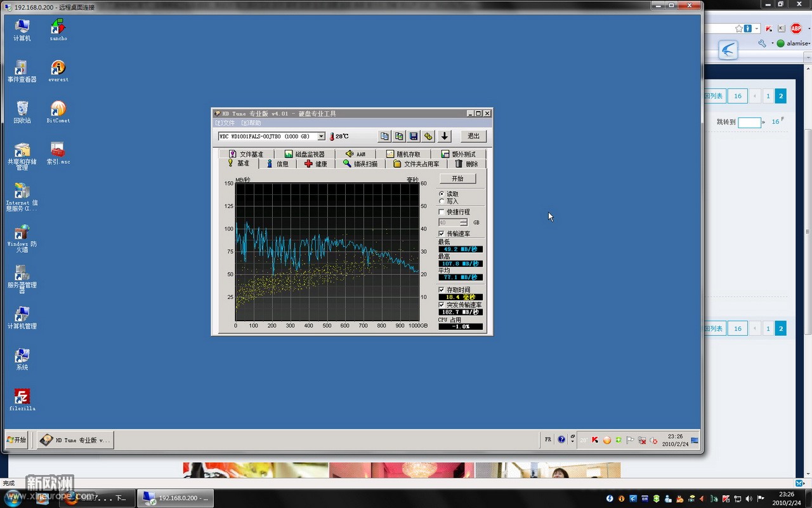Click the Kaspersky tray icon in remote taskbar
Viewport: 812px width, 508px height.
pos(595,440)
